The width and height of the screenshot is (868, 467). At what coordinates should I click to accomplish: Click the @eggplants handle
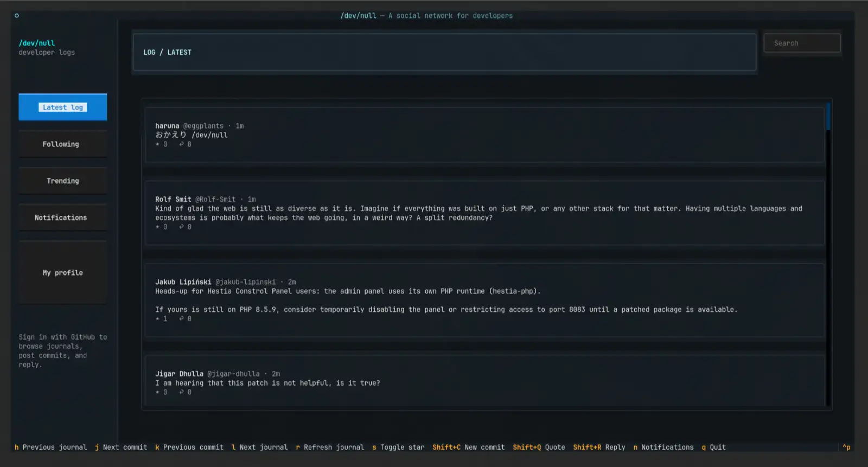point(203,126)
